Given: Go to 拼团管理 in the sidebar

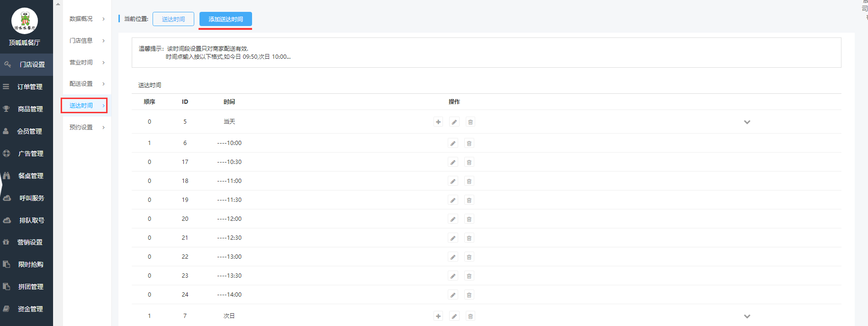Looking at the screenshot, I should point(27,287).
